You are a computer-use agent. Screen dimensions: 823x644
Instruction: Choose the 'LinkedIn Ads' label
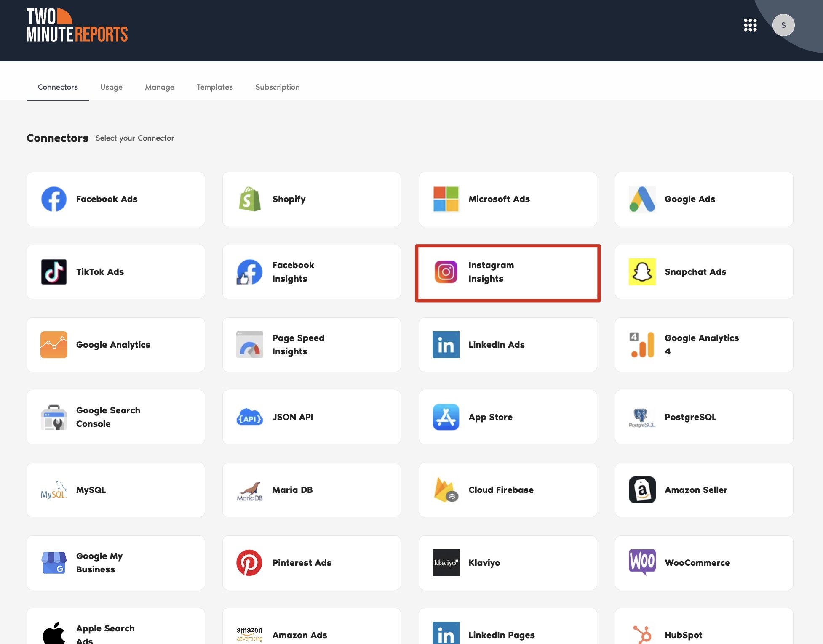point(497,345)
